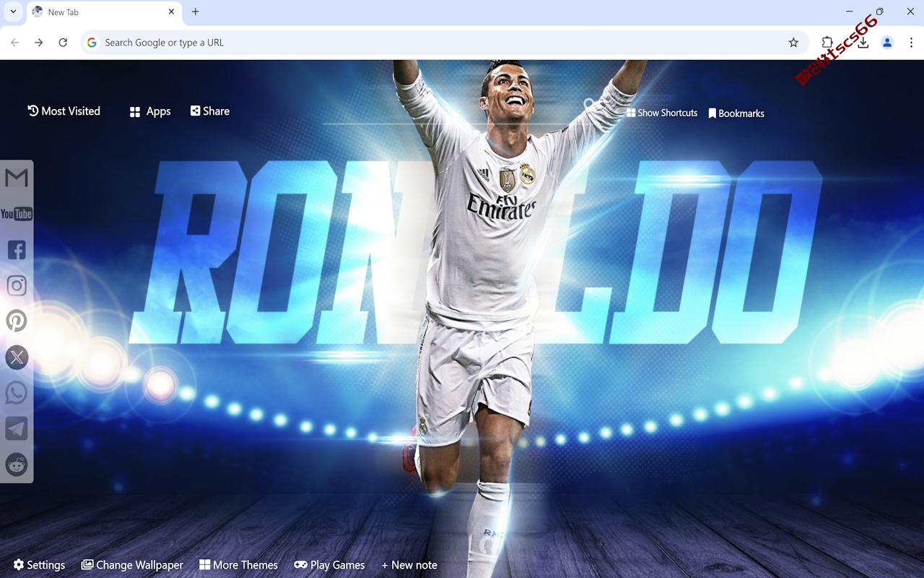Open Reddit sidebar shortcut

tap(17, 465)
